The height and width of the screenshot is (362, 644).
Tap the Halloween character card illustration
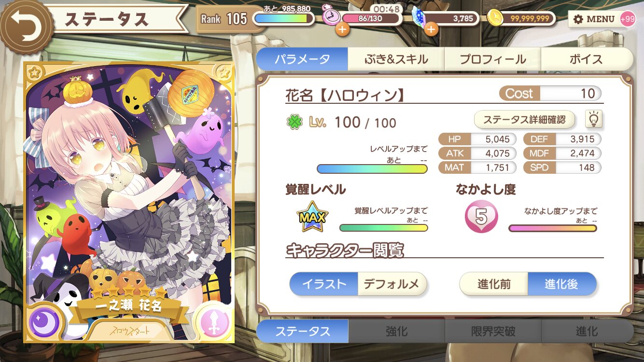pos(129,201)
